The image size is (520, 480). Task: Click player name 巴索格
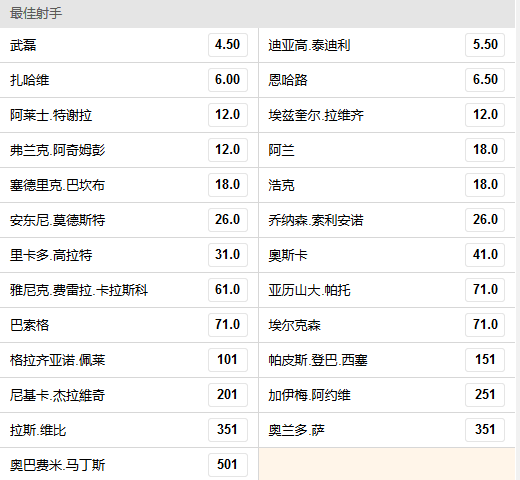point(30,325)
